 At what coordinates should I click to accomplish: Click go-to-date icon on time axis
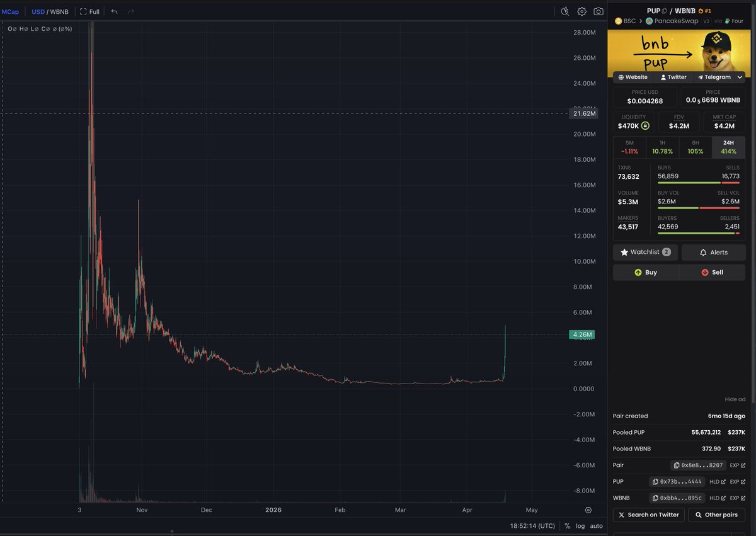tap(588, 510)
